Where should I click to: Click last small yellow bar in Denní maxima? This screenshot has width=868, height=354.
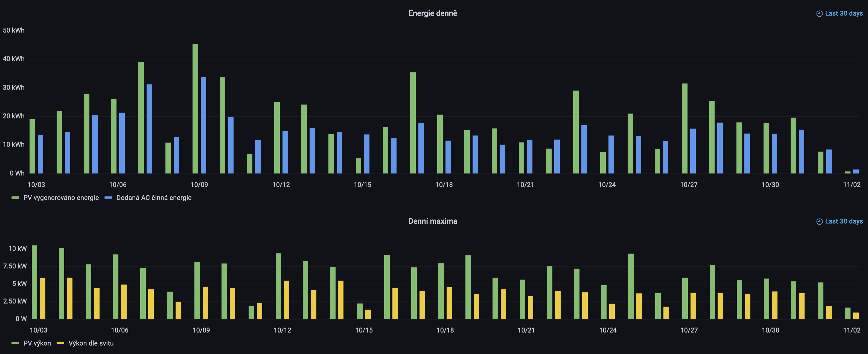855,316
